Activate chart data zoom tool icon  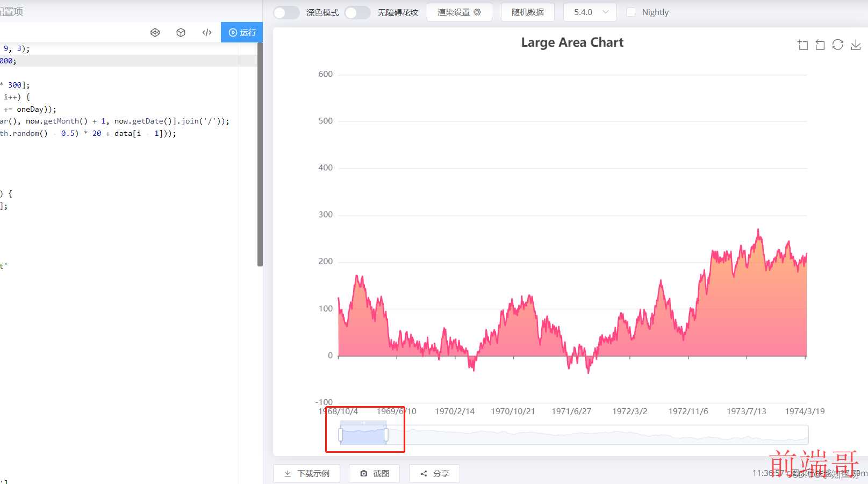(x=803, y=45)
